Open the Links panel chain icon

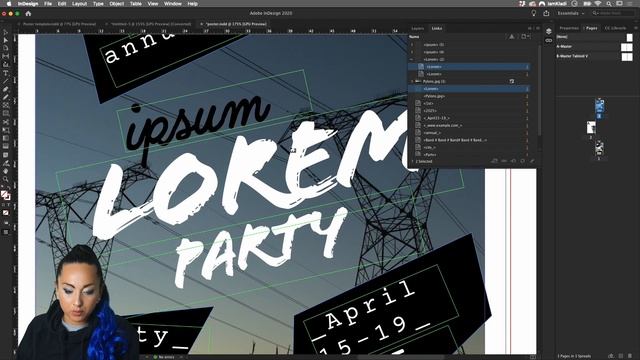(549, 40)
